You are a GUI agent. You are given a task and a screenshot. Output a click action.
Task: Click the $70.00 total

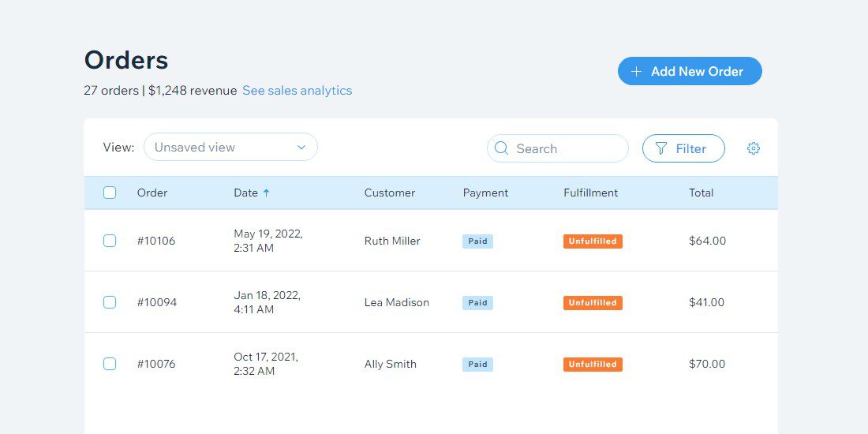707,364
